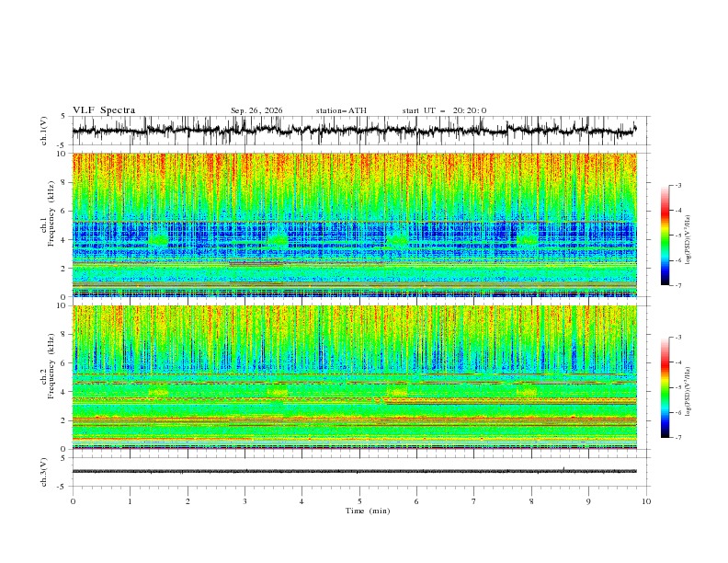This screenshot has width=728, height=563.
Task: Click the ch.3(V) axis label
Action: (44, 472)
